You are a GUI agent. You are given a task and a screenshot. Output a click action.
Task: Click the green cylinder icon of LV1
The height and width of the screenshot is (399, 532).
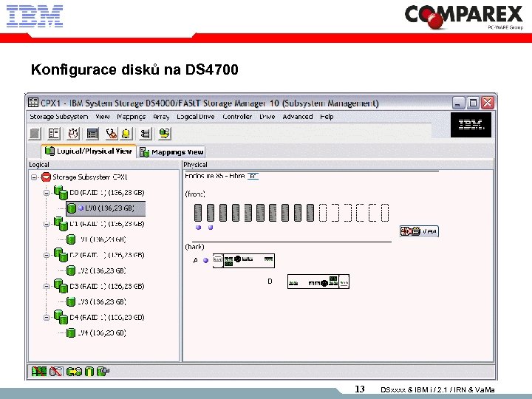pos(71,239)
